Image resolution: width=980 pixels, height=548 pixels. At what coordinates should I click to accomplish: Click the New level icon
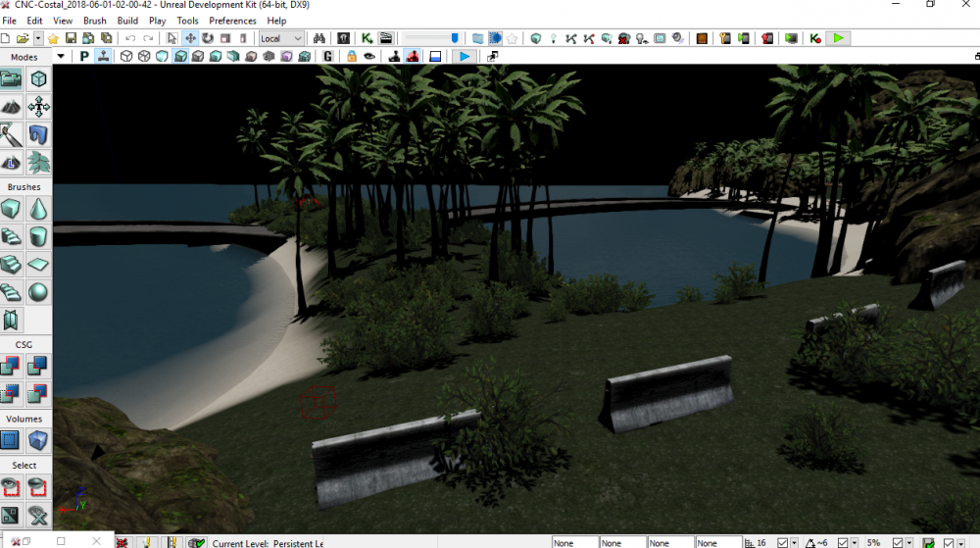5,39
